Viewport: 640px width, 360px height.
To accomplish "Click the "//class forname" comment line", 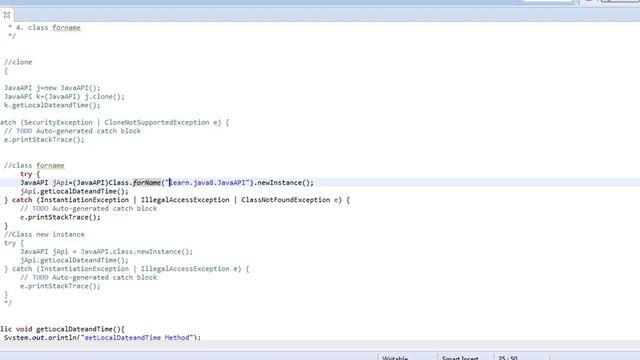I will tap(34, 165).
